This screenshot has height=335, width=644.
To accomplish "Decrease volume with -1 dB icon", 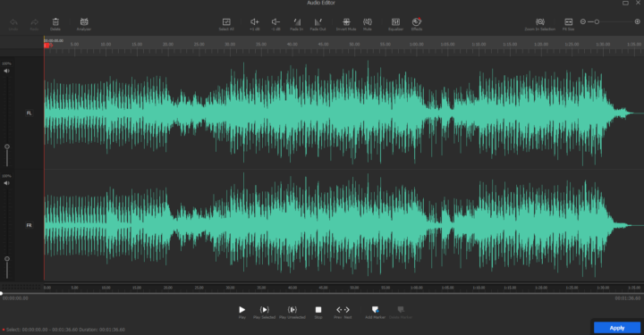I will 275,21.
